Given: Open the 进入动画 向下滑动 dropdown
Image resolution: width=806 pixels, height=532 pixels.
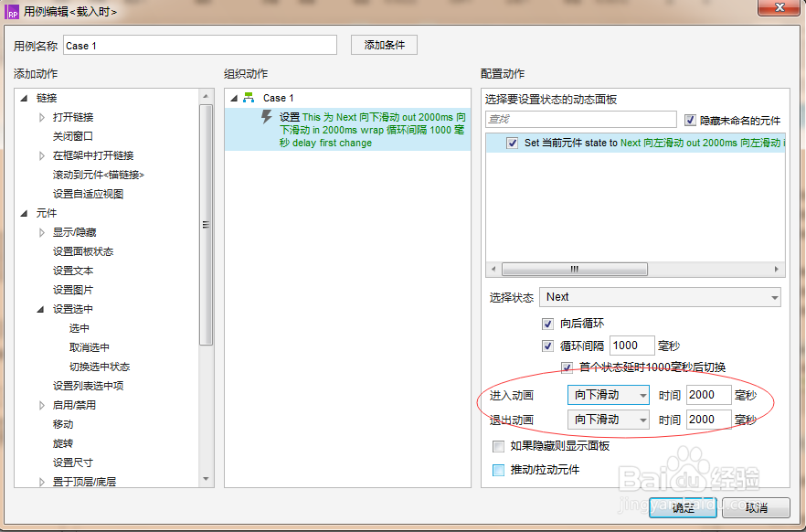Looking at the screenshot, I should pos(608,395).
